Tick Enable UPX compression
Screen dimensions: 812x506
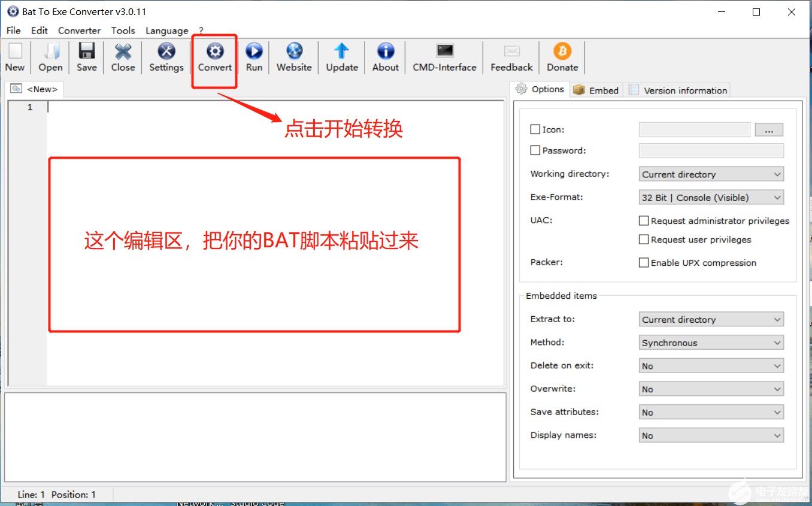coord(644,262)
